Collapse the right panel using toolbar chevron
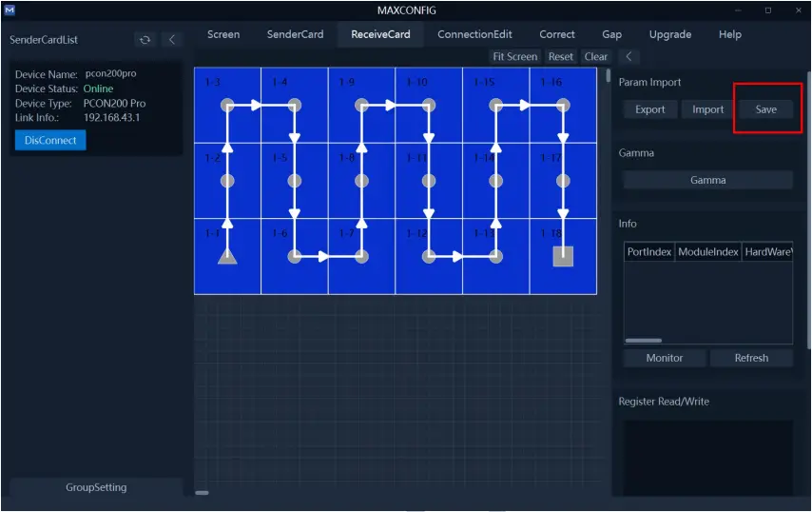The height and width of the screenshot is (512, 812). point(628,57)
